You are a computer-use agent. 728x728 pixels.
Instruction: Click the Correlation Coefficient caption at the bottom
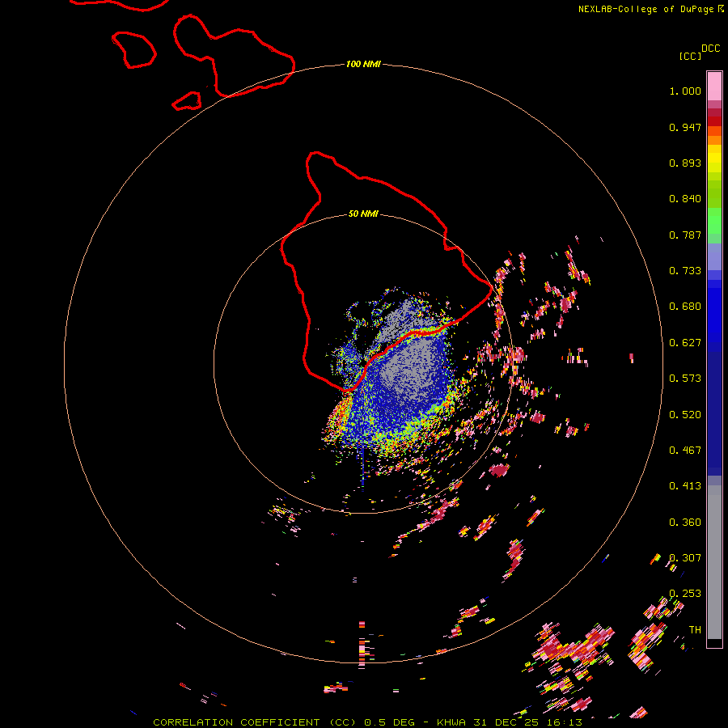click(367, 722)
